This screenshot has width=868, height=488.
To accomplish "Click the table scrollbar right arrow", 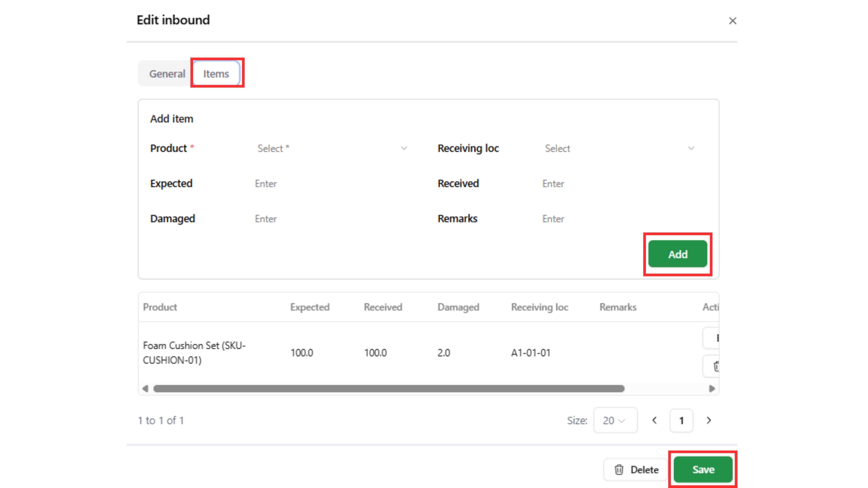I will pyautogui.click(x=712, y=389).
